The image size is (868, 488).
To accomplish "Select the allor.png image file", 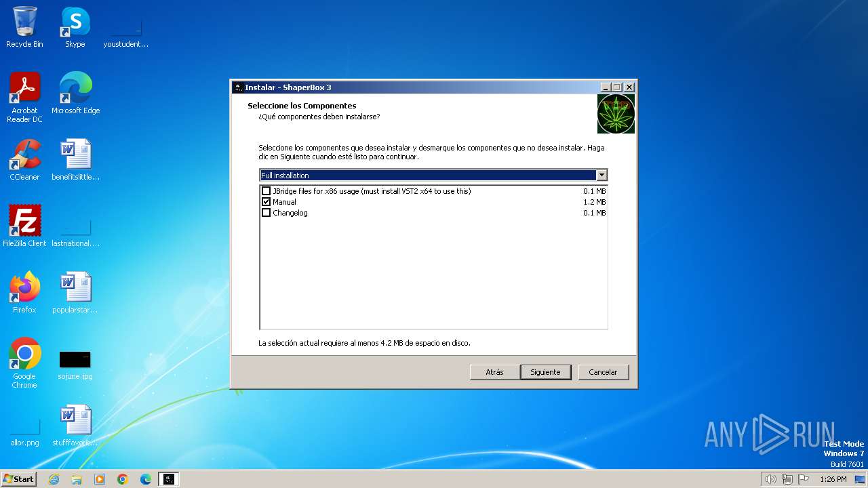I will [x=24, y=431].
